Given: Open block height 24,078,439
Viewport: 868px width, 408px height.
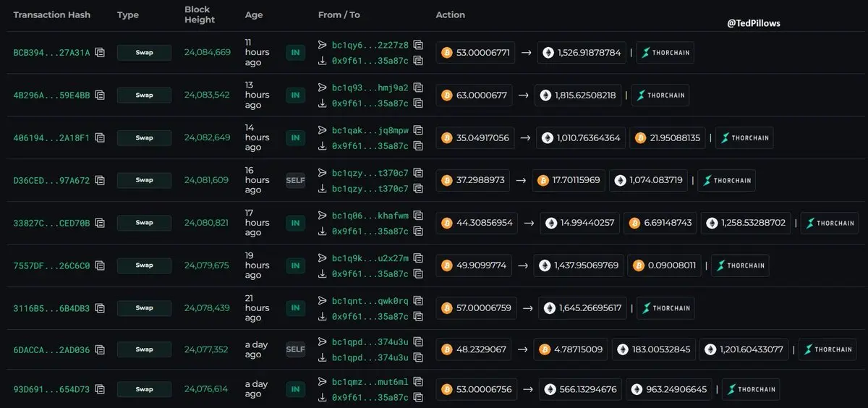Looking at the screenshot, I should (206, 308).
